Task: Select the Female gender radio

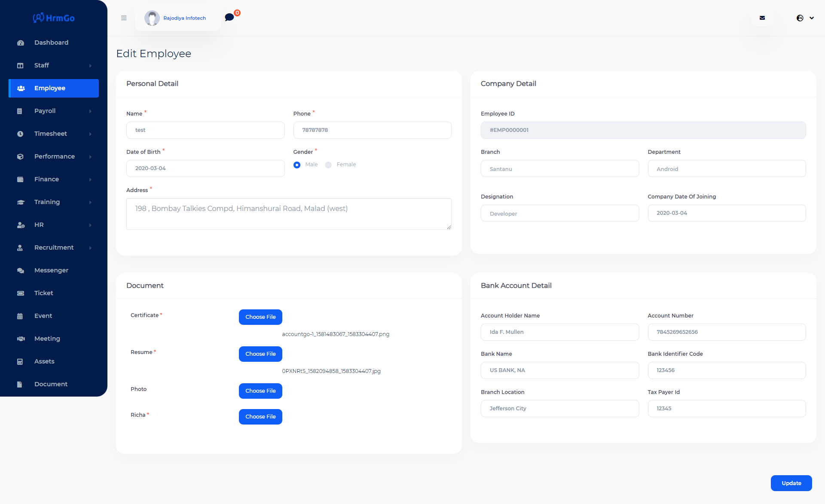Action: pos(328,165)
